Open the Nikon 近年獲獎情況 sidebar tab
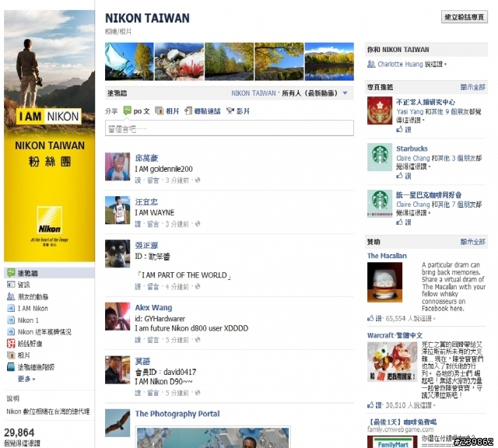Viewport: 498px width, 448px height. (x=44, y=332)
